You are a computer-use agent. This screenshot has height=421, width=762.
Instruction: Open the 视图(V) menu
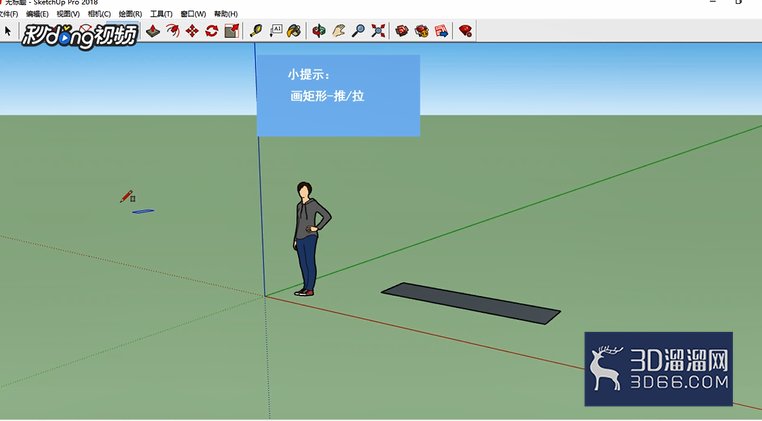tap(68, 14)
